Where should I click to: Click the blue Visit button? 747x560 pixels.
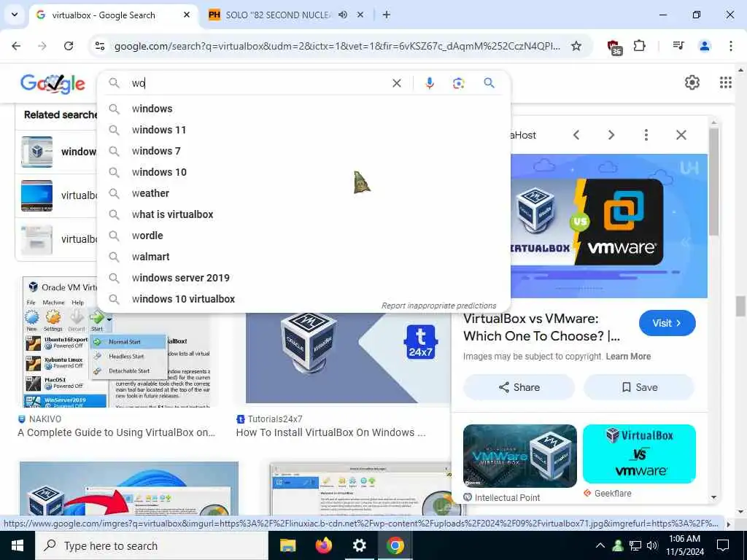[x=667, y=323]
